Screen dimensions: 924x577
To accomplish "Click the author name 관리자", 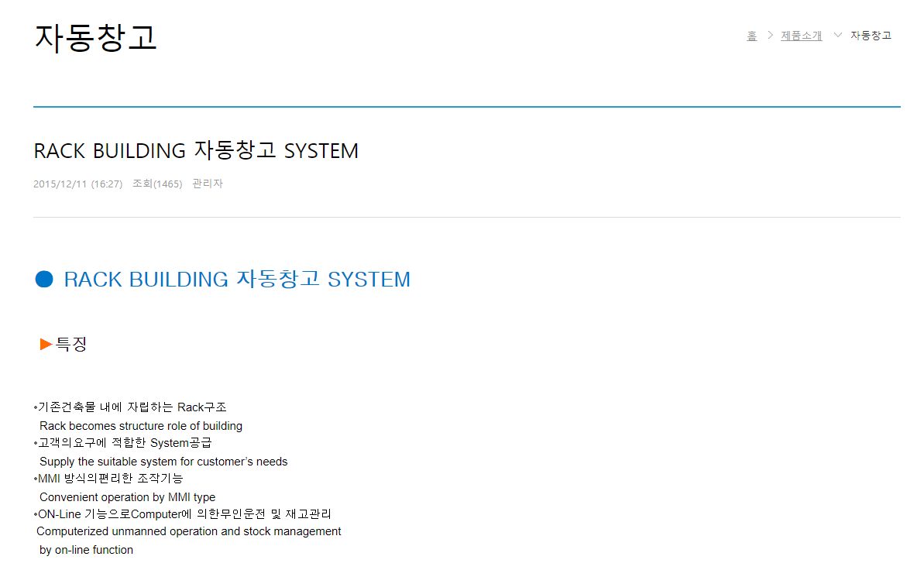I will coord(208,184).
